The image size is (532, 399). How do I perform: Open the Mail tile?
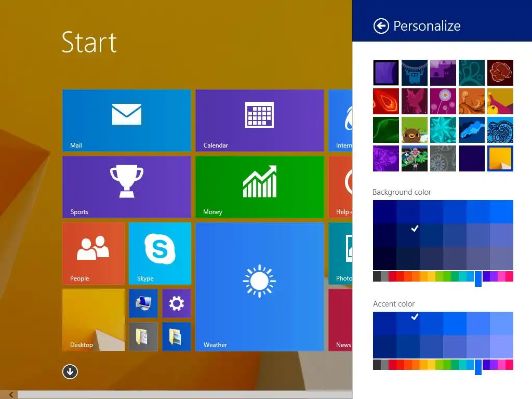point(127,120)
